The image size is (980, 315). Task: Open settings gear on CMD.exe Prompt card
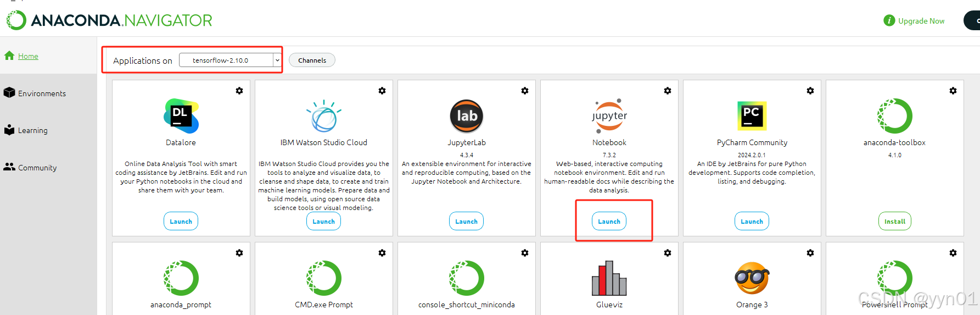(382, 253)
